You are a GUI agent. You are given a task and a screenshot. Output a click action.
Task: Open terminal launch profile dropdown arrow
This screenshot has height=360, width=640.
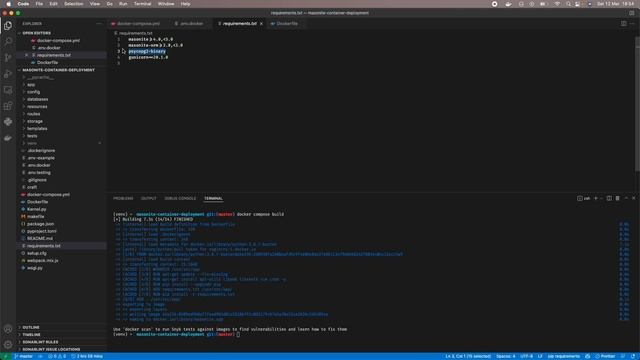click(x=601, y=198)
